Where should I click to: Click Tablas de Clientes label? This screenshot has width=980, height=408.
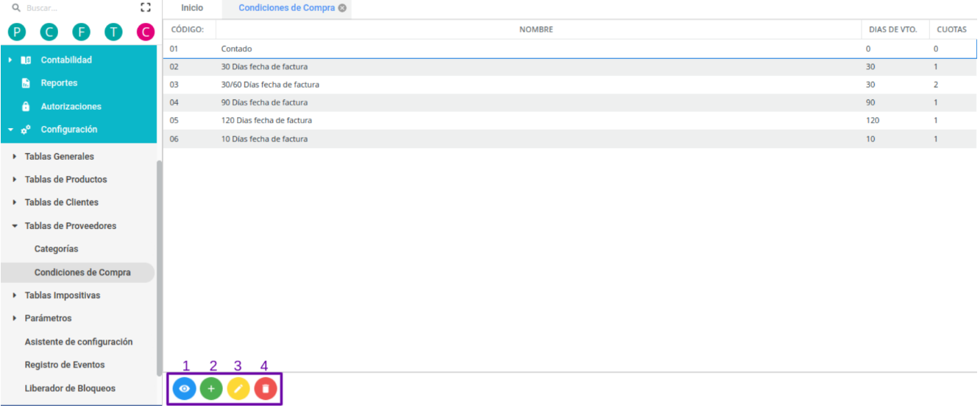(x=62, y=203)
